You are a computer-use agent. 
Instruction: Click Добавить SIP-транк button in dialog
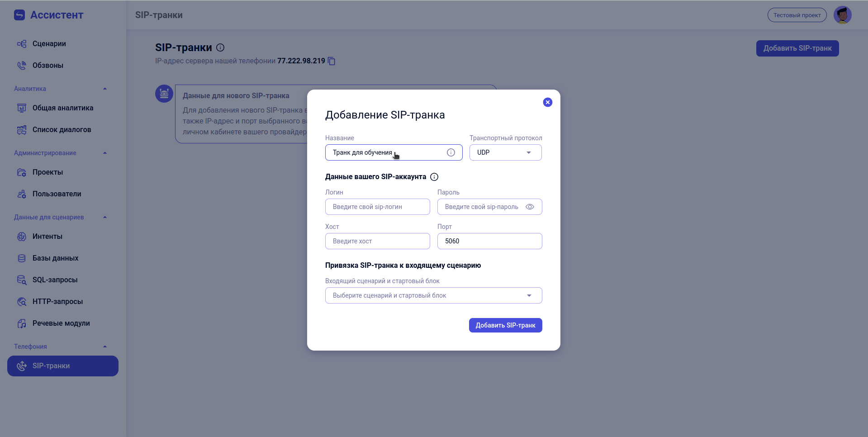pyautogui.click(x=505, y=325)
